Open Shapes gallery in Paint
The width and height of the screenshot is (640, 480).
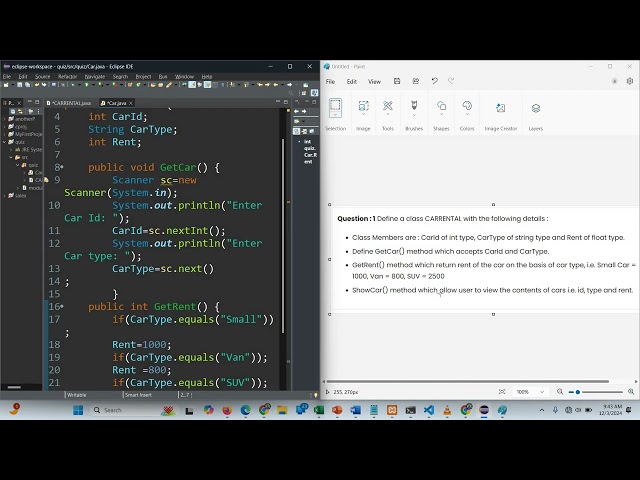[441, 109]
